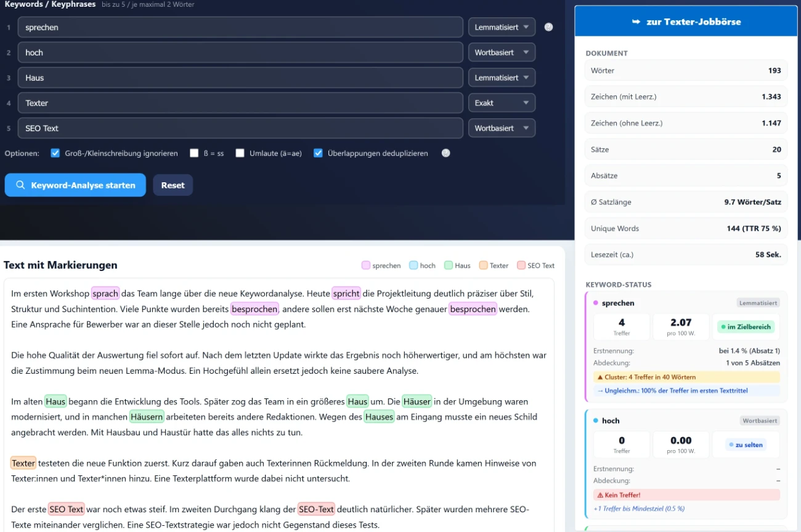Click the Lemmatisiert badge in the sprechen card
Screen dimensions: 801x532
click(x=759, y=302)
